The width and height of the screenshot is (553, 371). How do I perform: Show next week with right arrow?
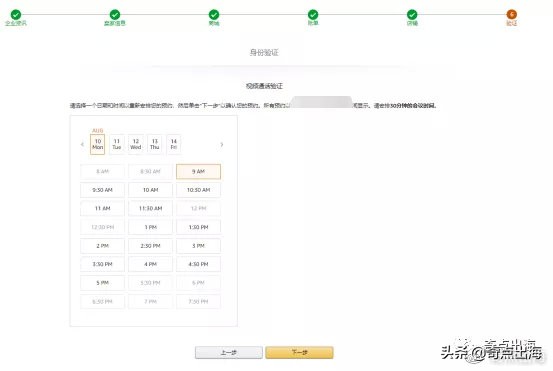click(221, 144)
